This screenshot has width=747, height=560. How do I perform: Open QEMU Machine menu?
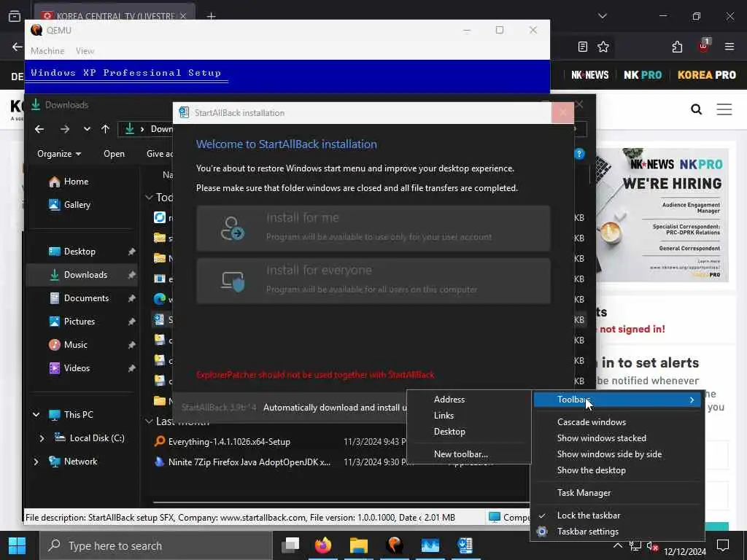click(x=47, y=51)
